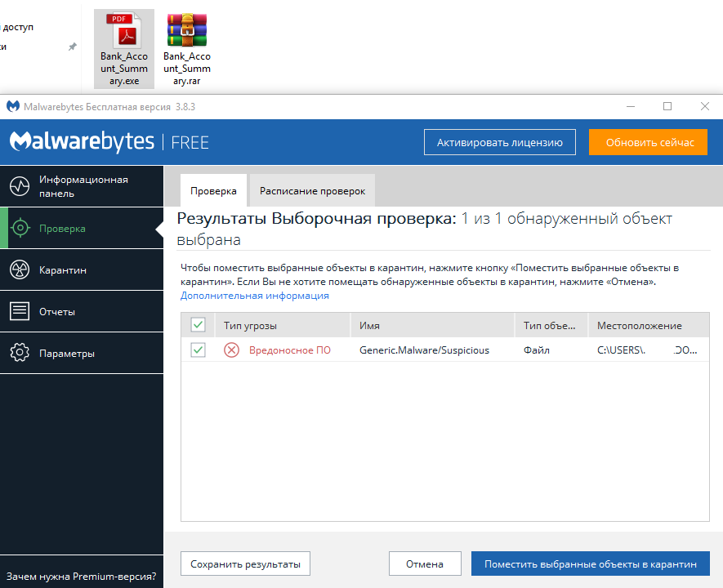Viewport: 723px width, 588px height.
Task: Click the Отчеты reports icon
Action: 20,311
